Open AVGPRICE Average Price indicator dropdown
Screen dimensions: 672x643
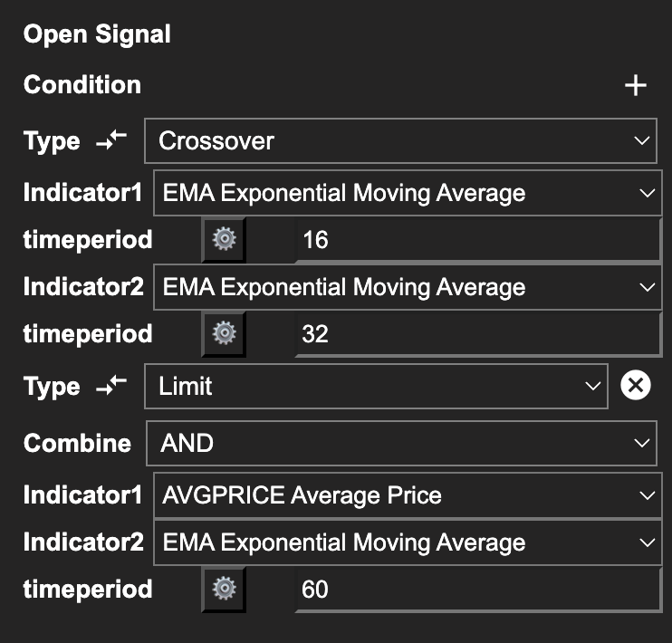click(x=408, y=495)
